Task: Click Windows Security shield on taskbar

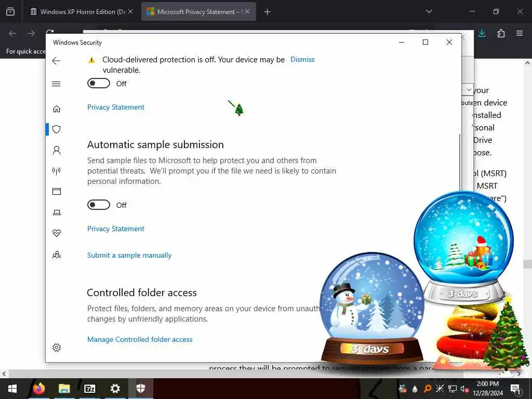Action: point(140,389)
